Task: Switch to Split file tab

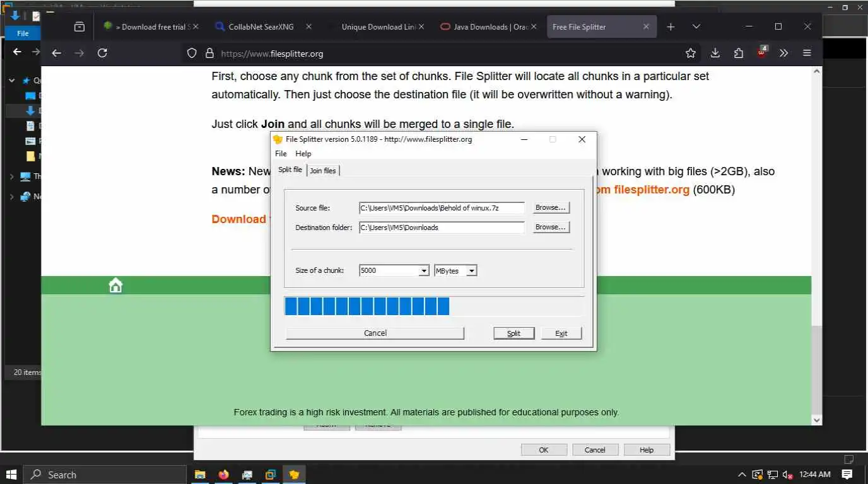Action: (290, 170)
